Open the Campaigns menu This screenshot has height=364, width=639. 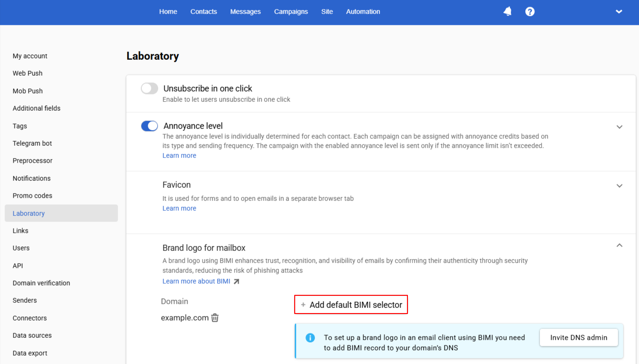click(291, 11)
